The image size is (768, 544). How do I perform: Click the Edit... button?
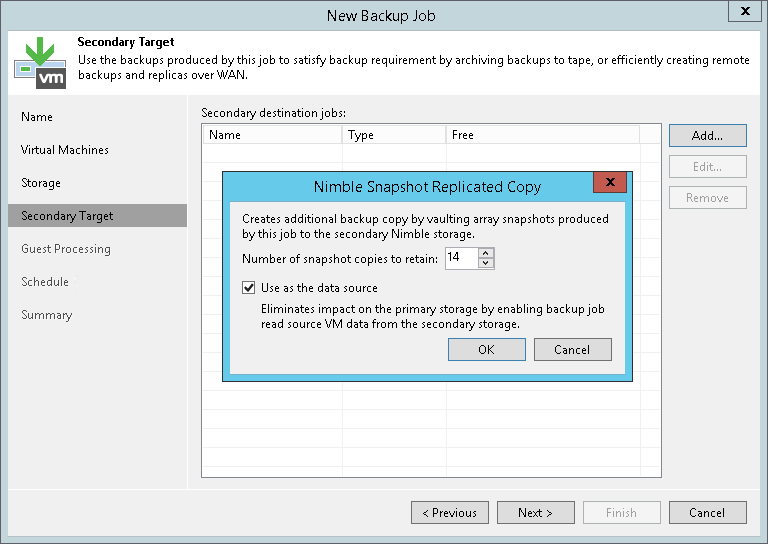click(x=708, y=167)
